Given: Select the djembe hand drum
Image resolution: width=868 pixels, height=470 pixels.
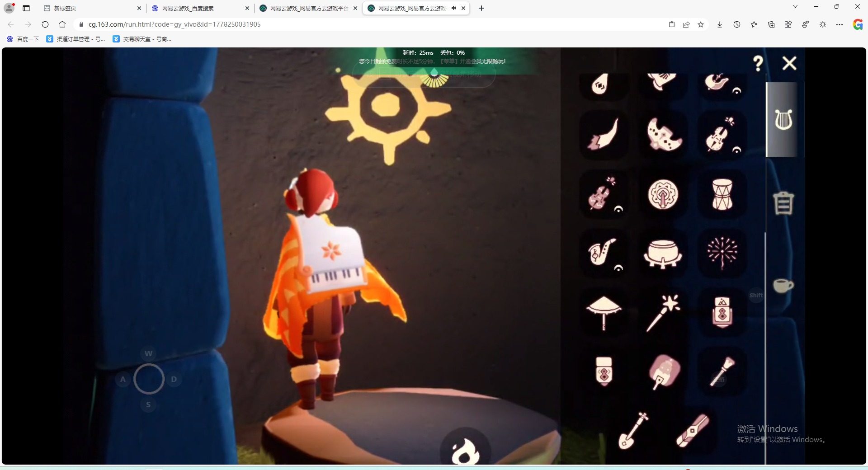Looking at the screenshot, I should click(722, 194).
